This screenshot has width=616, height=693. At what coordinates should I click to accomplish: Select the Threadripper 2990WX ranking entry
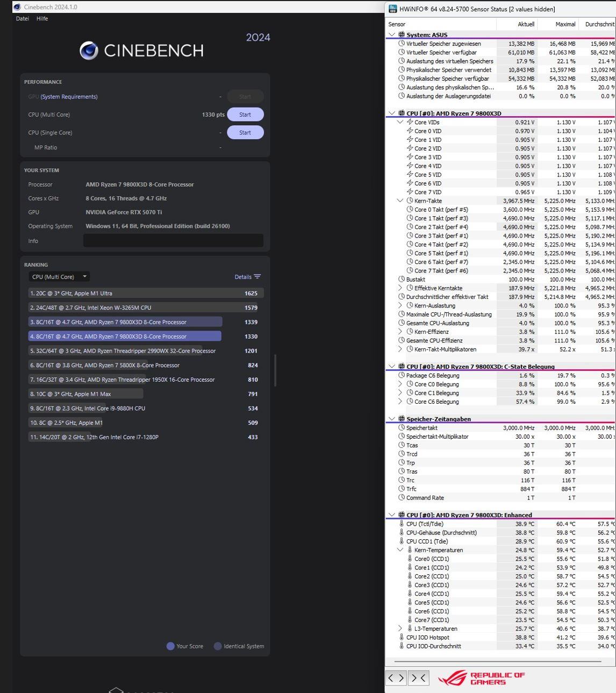pyautogui.click(x=146, y=351)
